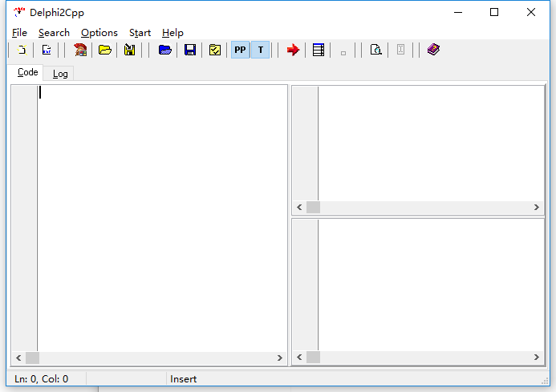Screen dimensions: 556x392
Task: Open file with the yellow folder icon
Action: 105,50
